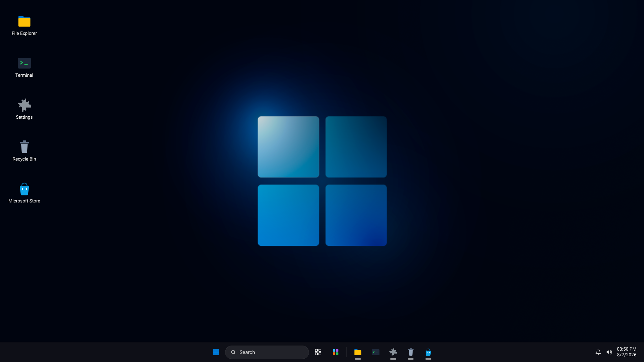Open Task View on the taskbar
The height and width of the screenshot is (362, 644).
[318, 352]
